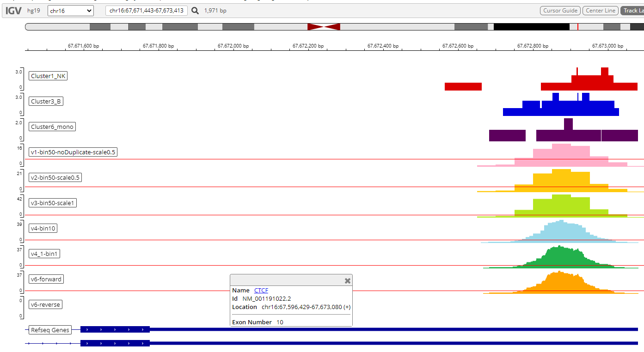Click the lower Refseq gene exon block

coord(115,343)
